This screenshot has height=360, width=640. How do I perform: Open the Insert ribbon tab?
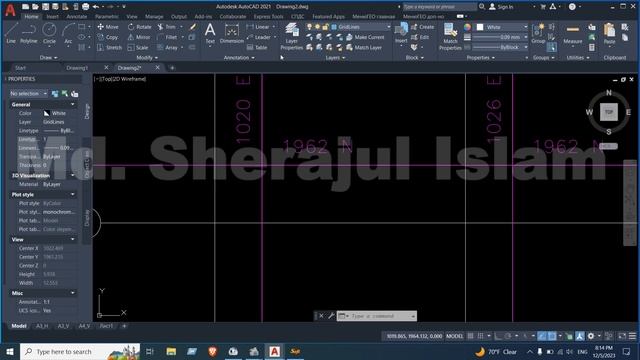52,17
